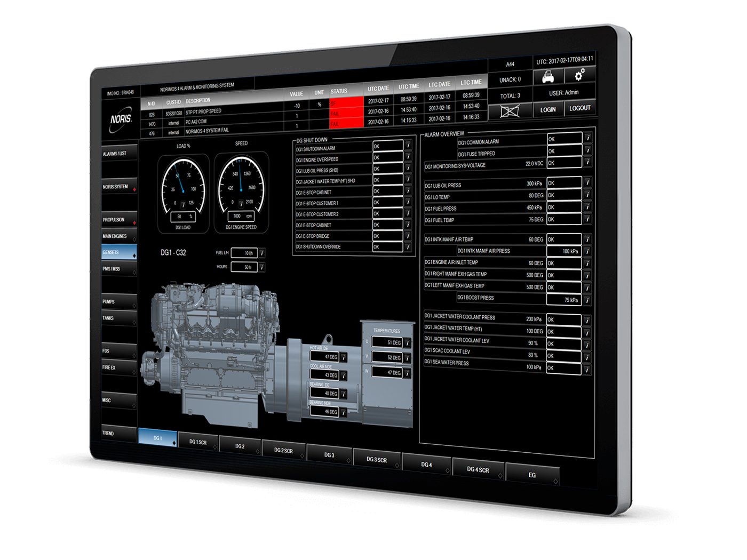Click info icon for DG1 LUB OIL PRESS
747x560 pixels.
click(587, 182)
